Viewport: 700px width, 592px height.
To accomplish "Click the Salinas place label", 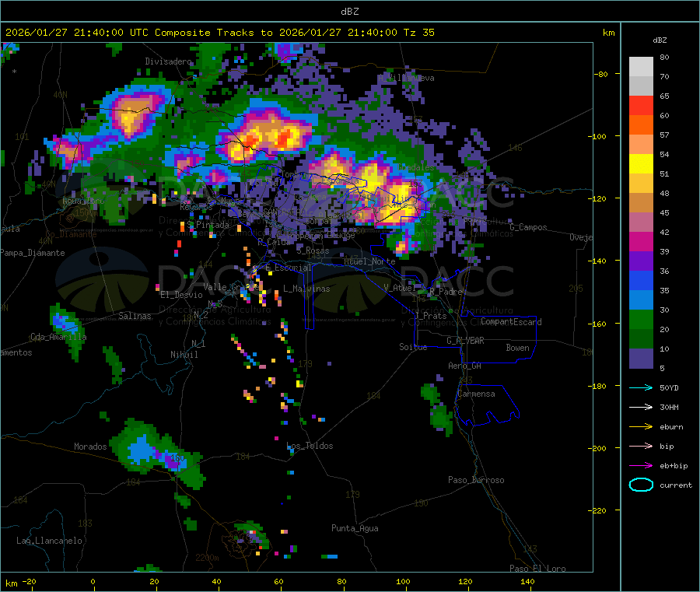I will coord(135,316).
